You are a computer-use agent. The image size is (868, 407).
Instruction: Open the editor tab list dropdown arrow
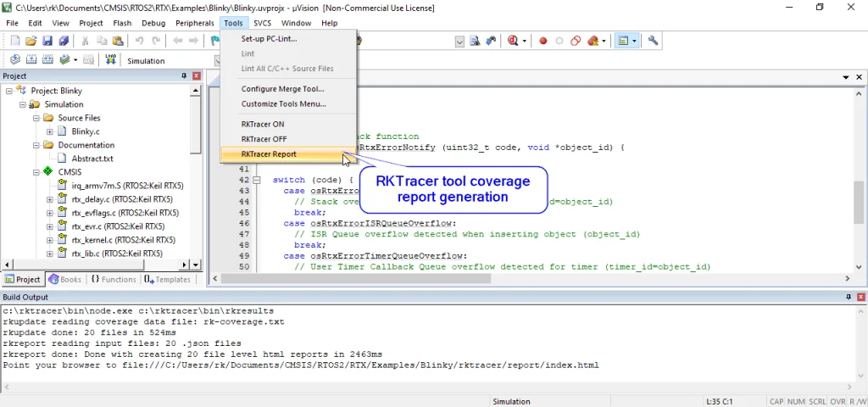(x=847, y=77)
